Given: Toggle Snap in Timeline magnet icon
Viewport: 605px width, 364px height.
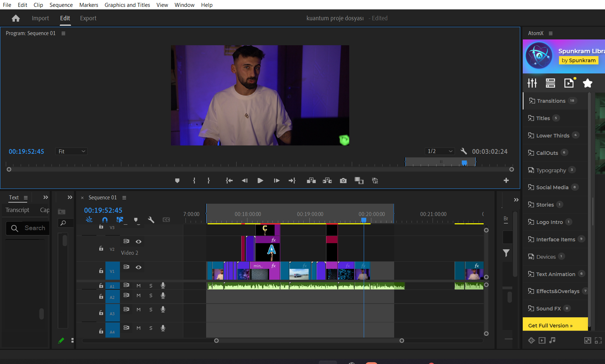Looking at the screenshot, I should (105, 220).
